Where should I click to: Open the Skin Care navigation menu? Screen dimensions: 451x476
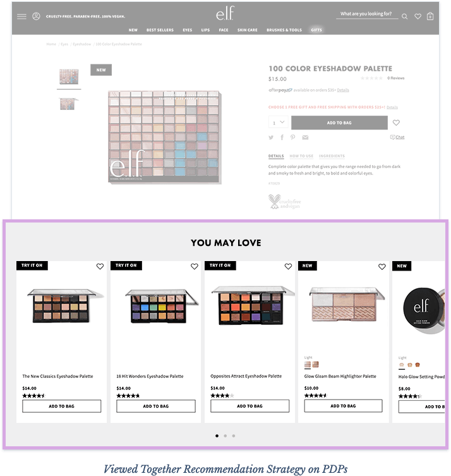(x=247, y=30)
